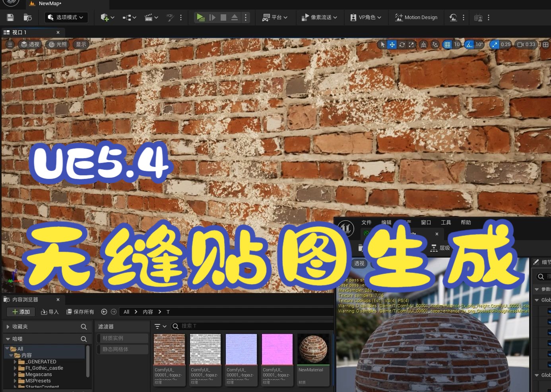Select the red brick color texture thumbnail

[x=169, y=349]
